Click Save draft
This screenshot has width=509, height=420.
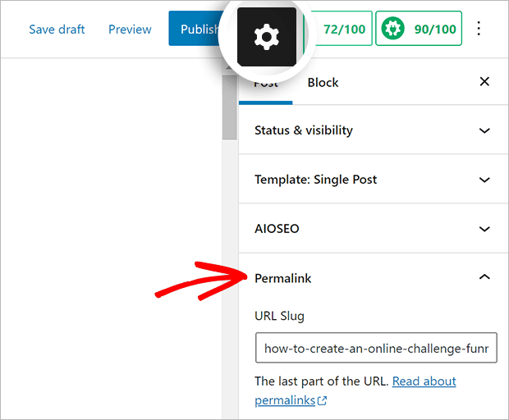[x=57, y=30]
